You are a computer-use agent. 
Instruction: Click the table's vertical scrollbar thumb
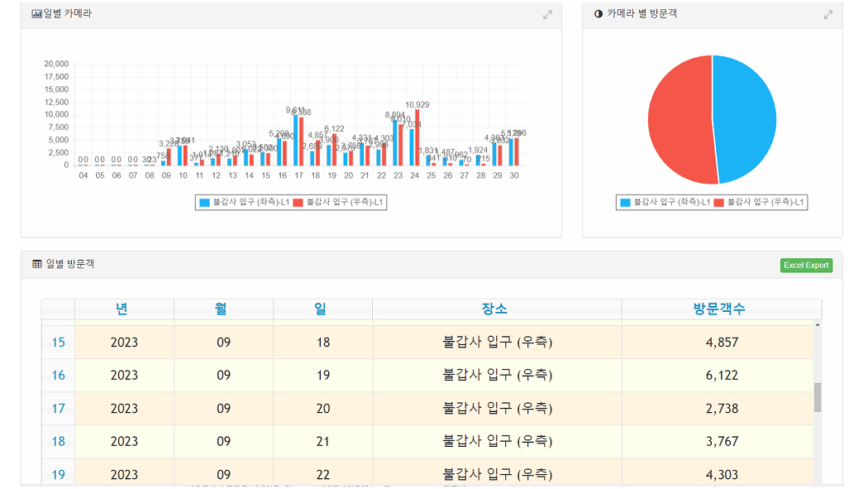pos(818,397)
